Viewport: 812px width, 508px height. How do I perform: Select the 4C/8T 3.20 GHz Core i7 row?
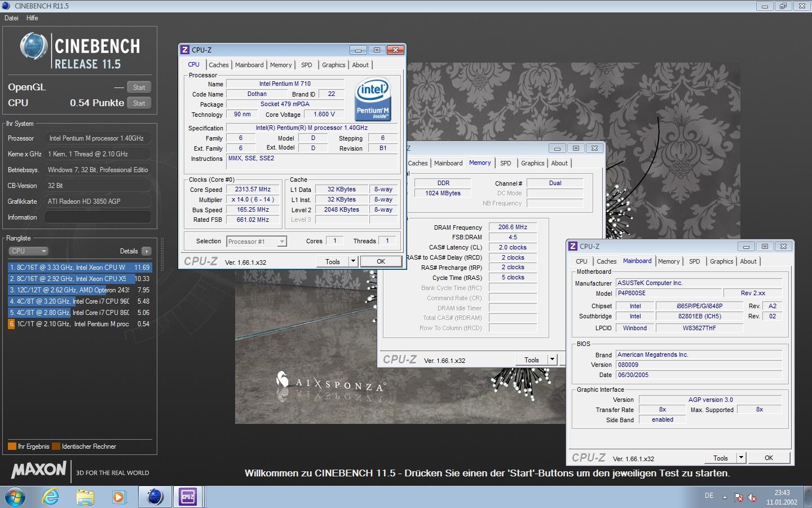(x=80, y=301)
